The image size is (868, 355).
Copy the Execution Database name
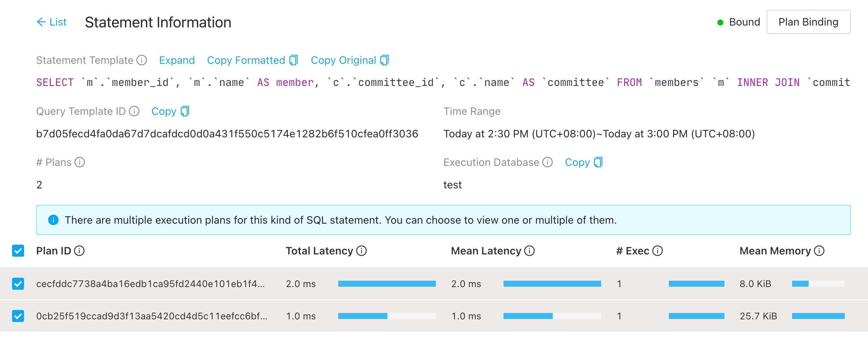click(x=584, y=162)
